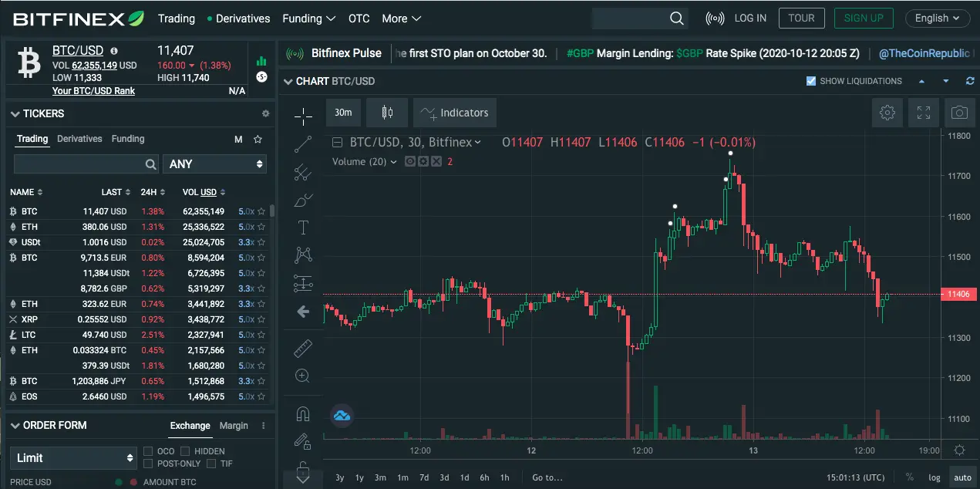Open the 30m chart interval dropdown
The height and width of the screenshot is (489, 980).
tap(343, 113)
